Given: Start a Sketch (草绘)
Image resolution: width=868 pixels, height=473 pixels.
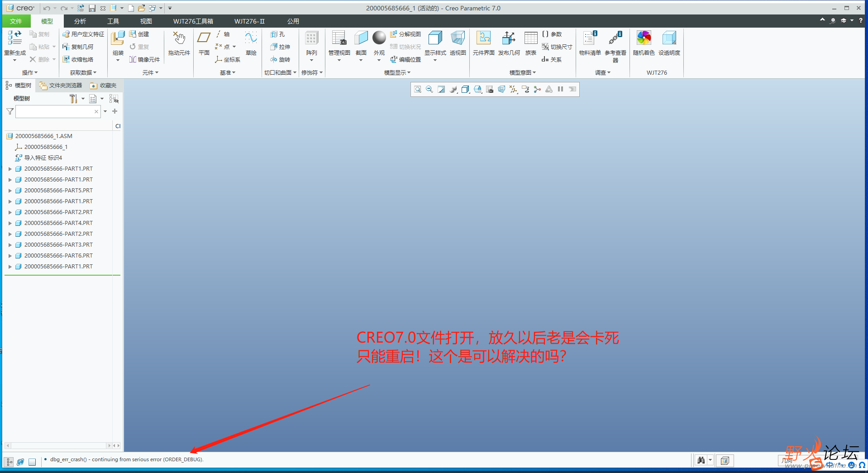Looking at the screenshot, I should (251, 43).
